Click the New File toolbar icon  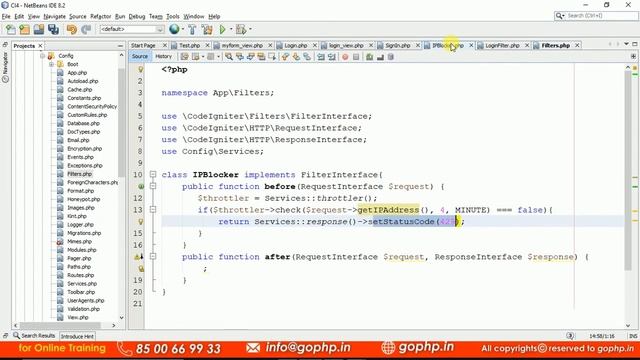point(11,29)
